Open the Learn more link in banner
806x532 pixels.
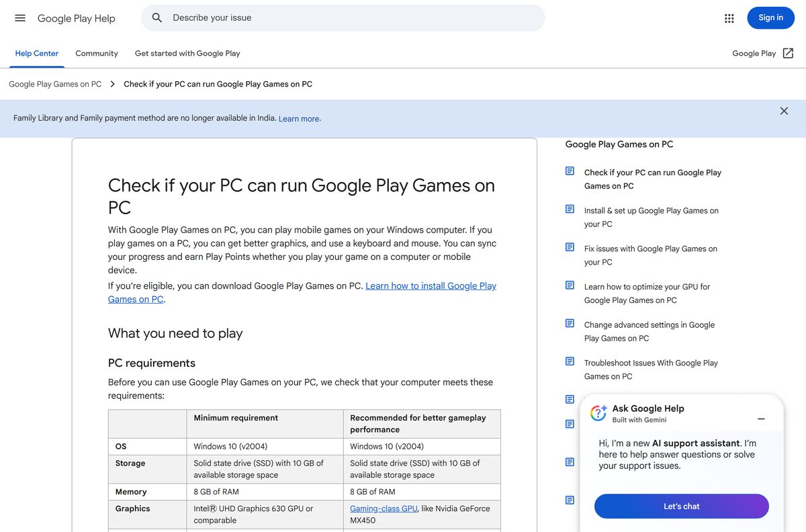coord(299,119)
